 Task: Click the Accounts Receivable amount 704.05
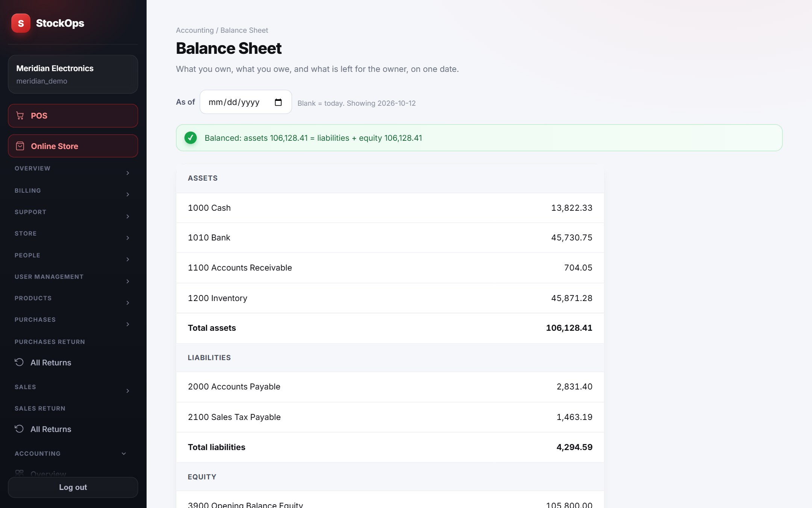point(578,268)
